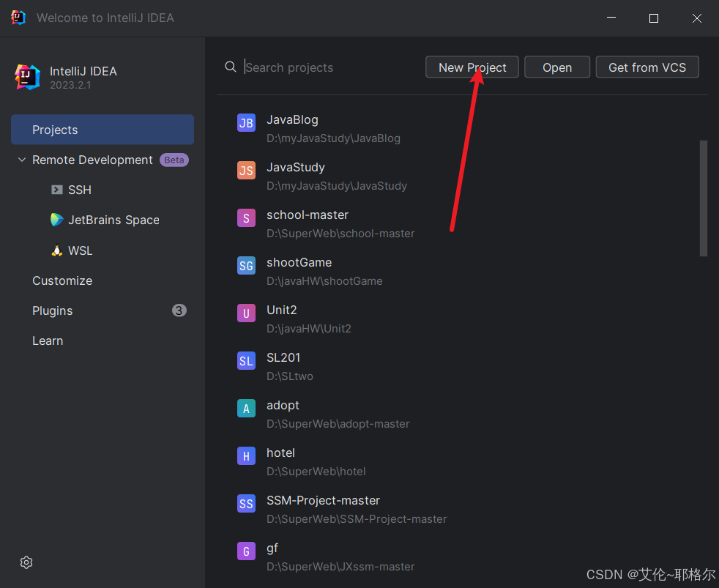The width and height of the screenshot is (719, 588).
Task: Click Get from VCS button
Action: [x=647, y=67]
